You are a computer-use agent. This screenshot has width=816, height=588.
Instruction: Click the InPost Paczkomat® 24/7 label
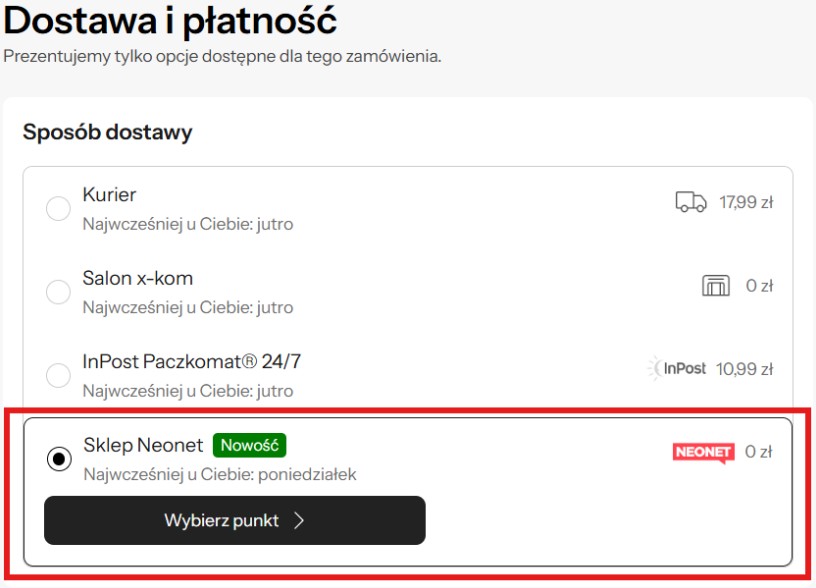tap(191, 361)
